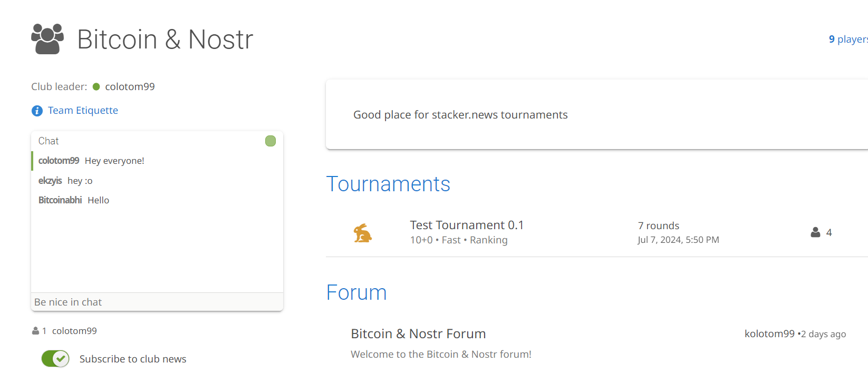Image resolution: width=868 pixels, height=373 pixels.
Task: Toggle the chat with the green square
Action: coord(271,141)
